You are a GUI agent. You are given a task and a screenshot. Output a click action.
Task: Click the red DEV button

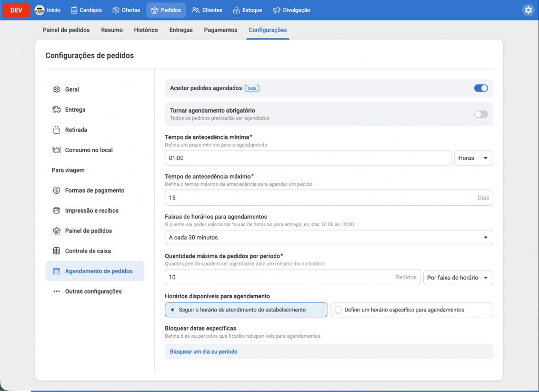pos(15,9)
